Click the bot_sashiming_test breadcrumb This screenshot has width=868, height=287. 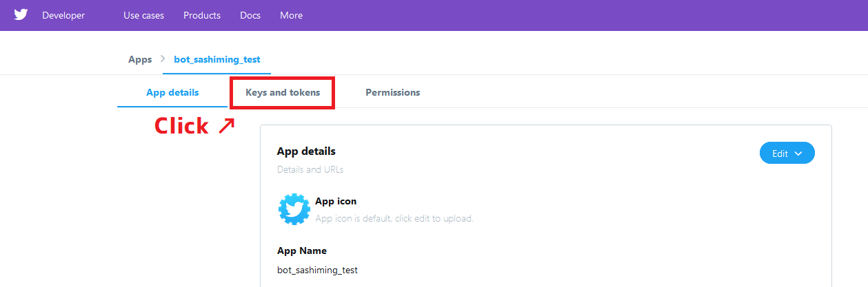(217, 59)
